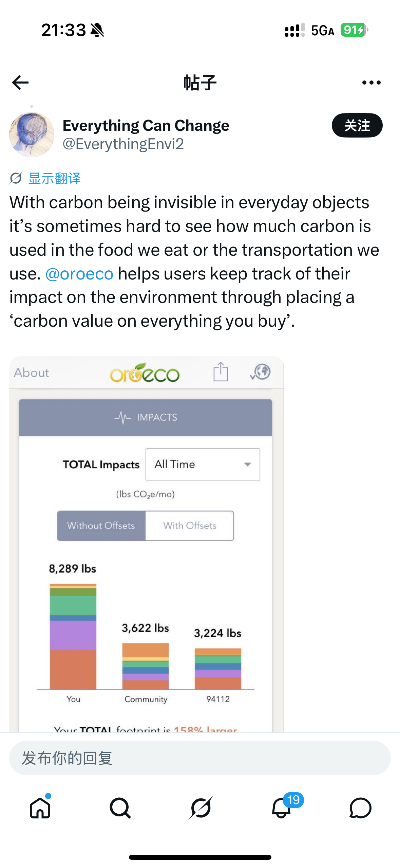This screenshot has width=400, height=868.
Task: Tap the back arrow icon
Action: (x=20, y=83)
